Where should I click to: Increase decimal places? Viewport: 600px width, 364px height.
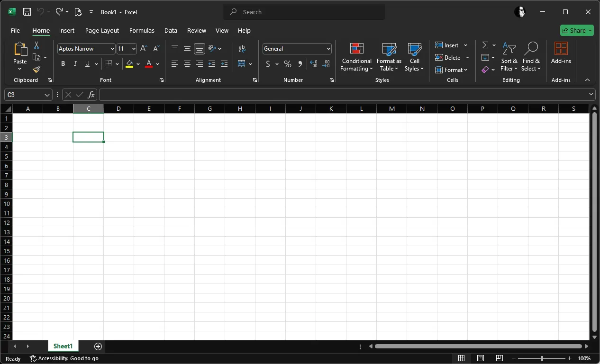tap(313, 64)
